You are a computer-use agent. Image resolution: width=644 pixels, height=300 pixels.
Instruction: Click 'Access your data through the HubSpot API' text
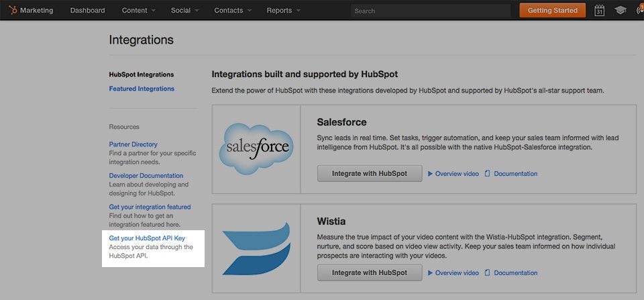click(151, 252)
